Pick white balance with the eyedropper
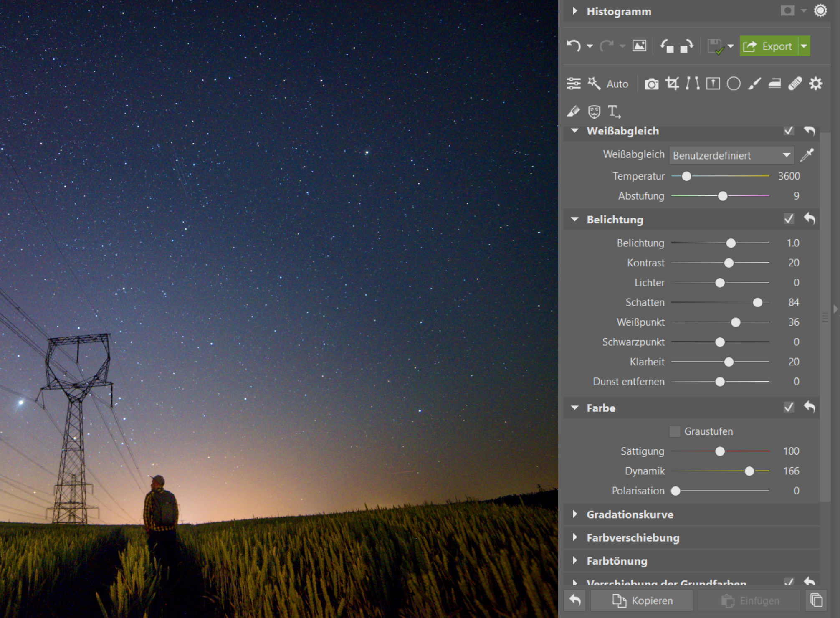 tap(807, 155)
